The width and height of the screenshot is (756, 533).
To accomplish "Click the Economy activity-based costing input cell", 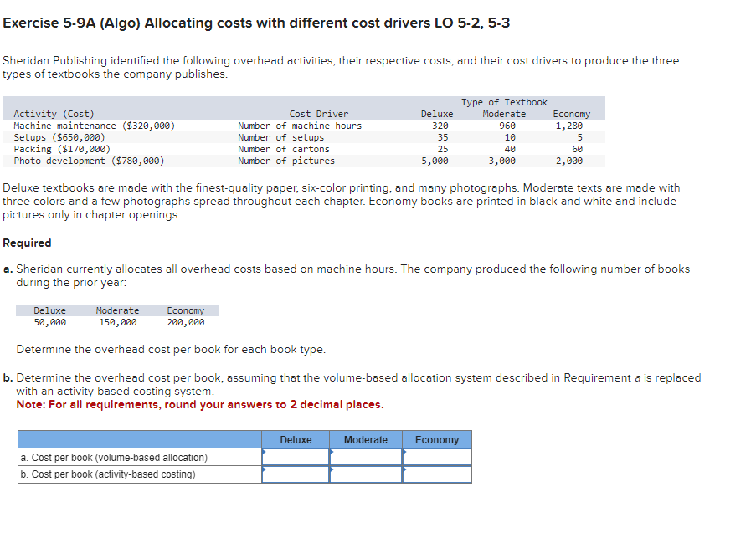I will click(x=436, y=474).
